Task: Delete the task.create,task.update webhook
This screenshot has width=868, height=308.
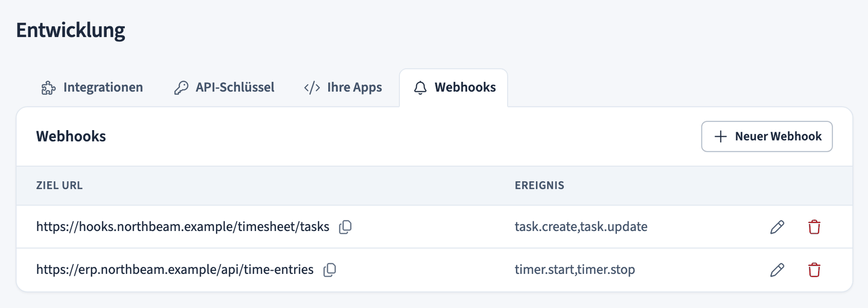Action: point(814,227)
